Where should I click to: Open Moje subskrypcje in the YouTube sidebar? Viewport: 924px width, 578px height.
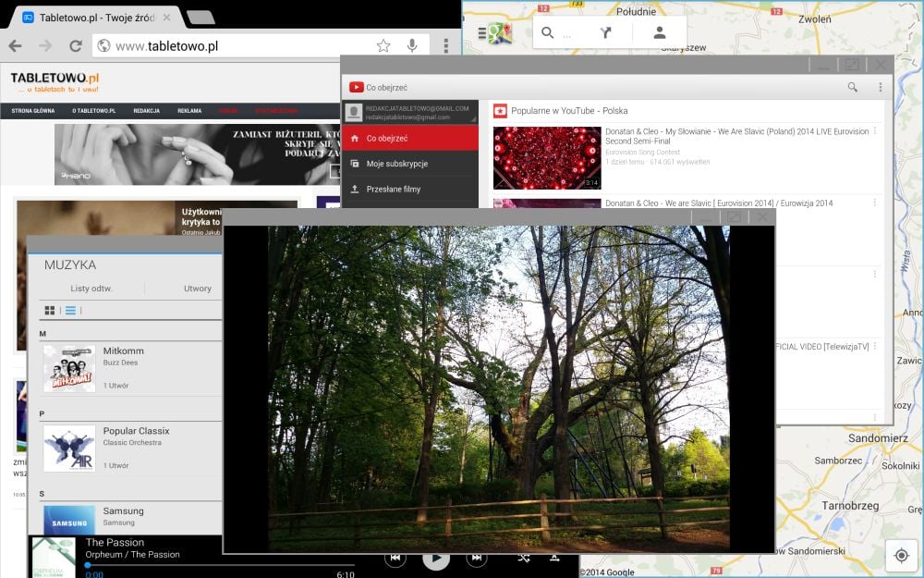coord(411,164)
